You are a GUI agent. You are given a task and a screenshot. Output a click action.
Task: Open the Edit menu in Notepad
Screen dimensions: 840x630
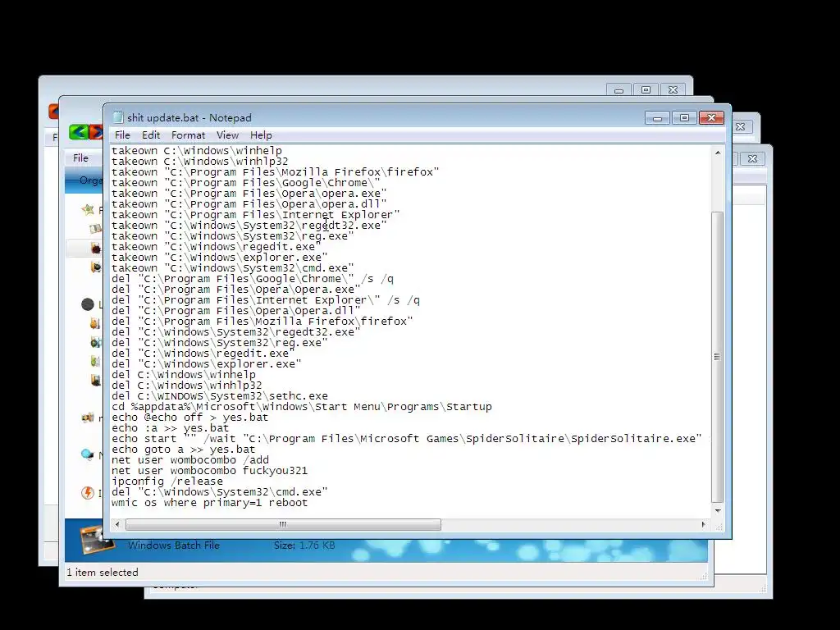click(x=151, y=135)
